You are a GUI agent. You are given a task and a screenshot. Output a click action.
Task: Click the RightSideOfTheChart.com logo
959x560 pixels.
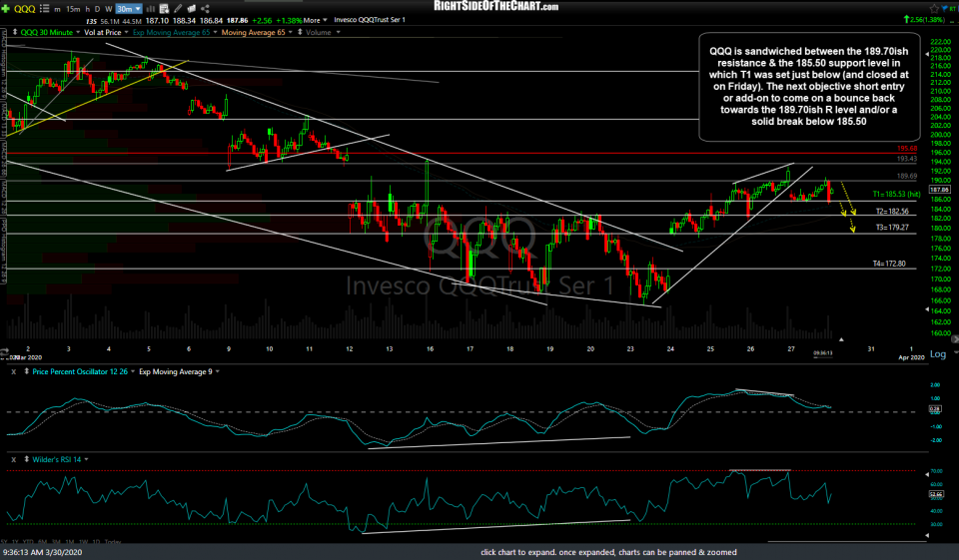496,6
